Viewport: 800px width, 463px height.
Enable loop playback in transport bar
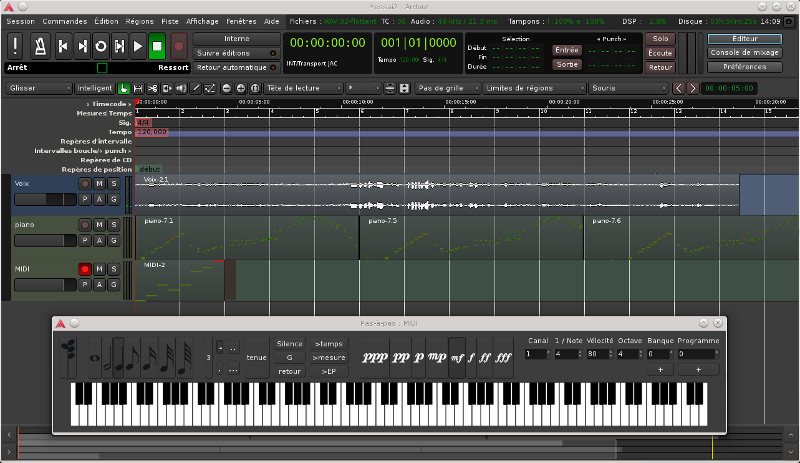click(99, 45)
